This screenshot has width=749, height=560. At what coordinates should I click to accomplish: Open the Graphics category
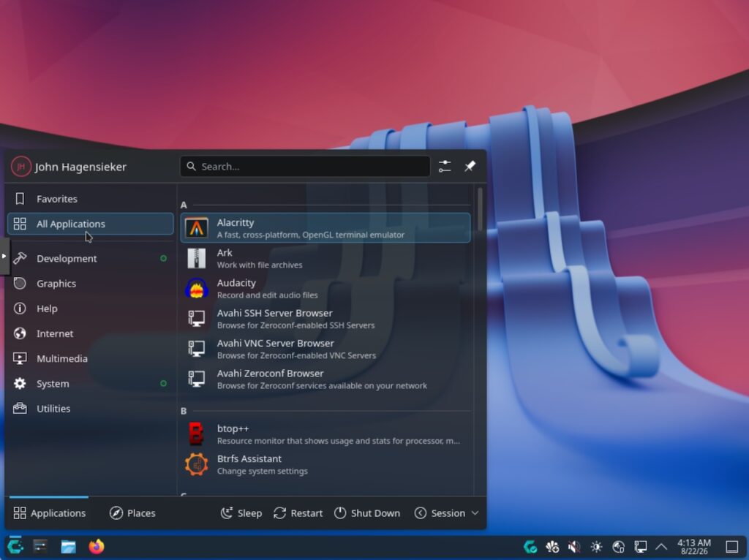[90, 283]
